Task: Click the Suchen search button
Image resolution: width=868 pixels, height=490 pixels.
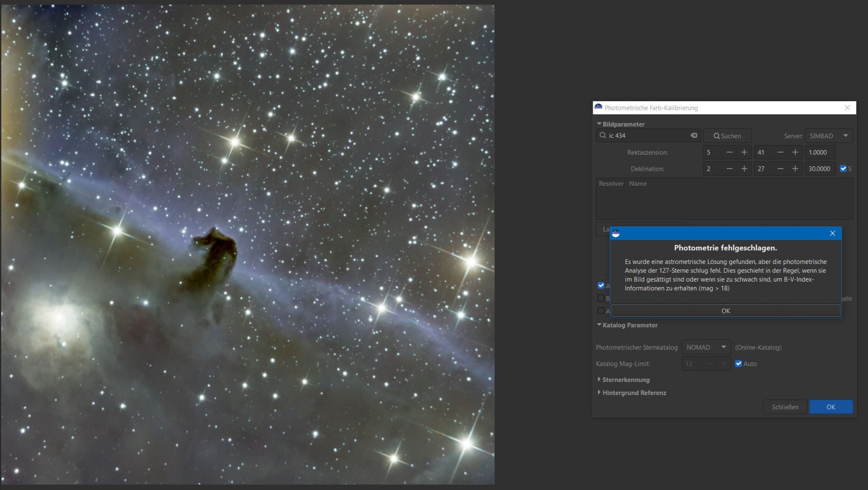Action: coord(727,136)
